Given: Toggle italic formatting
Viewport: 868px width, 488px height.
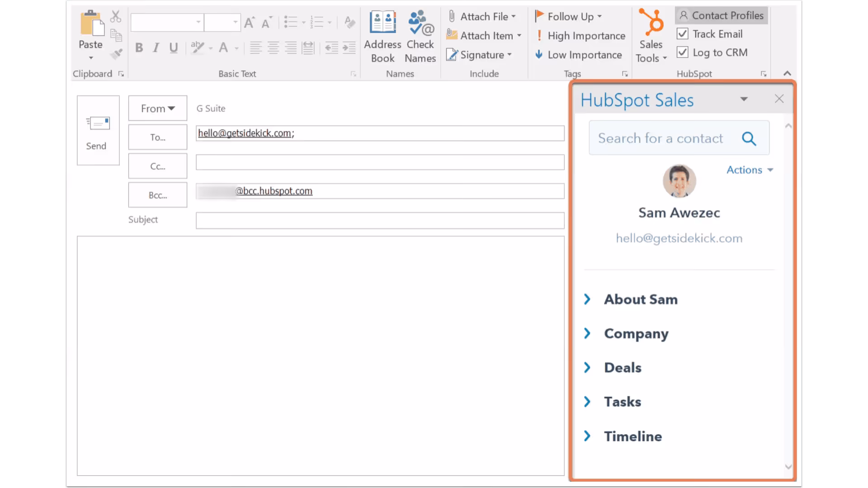Looking at the screenshot, I should click(x=156, y=47).
